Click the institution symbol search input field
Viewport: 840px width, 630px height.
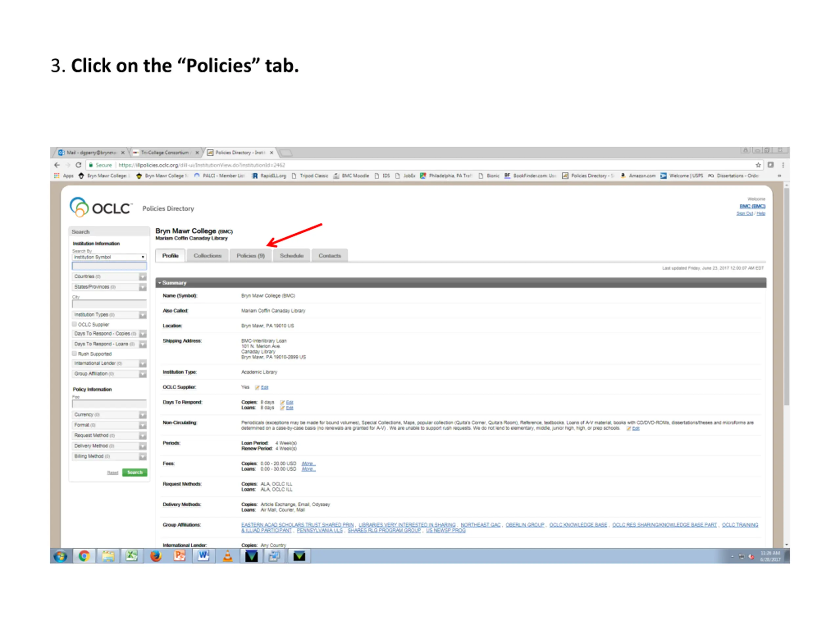coord(109,266)
